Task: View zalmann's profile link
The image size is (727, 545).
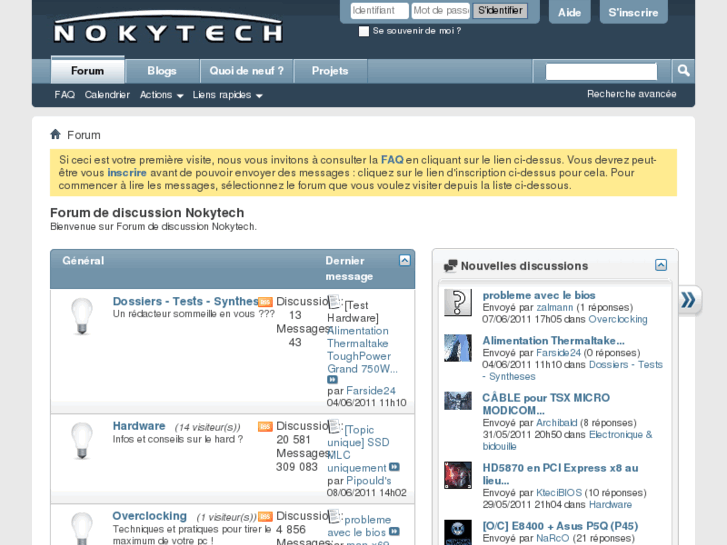Action: coord(555,308)
